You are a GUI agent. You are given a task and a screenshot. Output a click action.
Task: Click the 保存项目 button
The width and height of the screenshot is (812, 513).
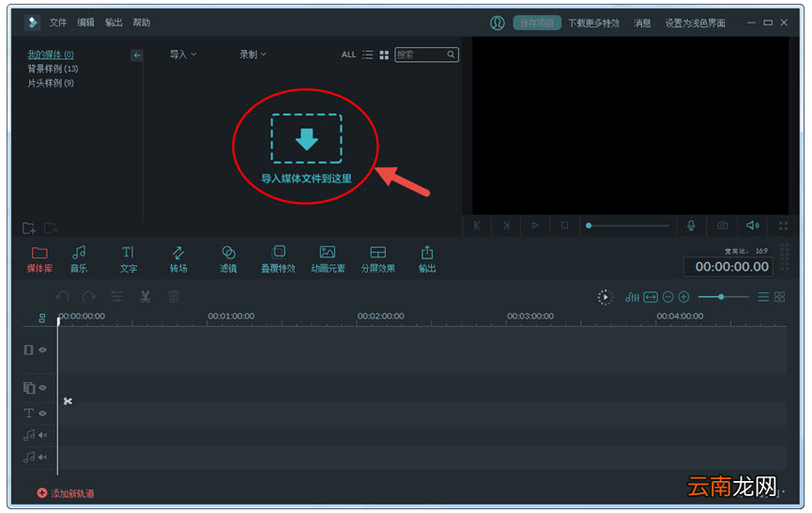tap(537, 23)
